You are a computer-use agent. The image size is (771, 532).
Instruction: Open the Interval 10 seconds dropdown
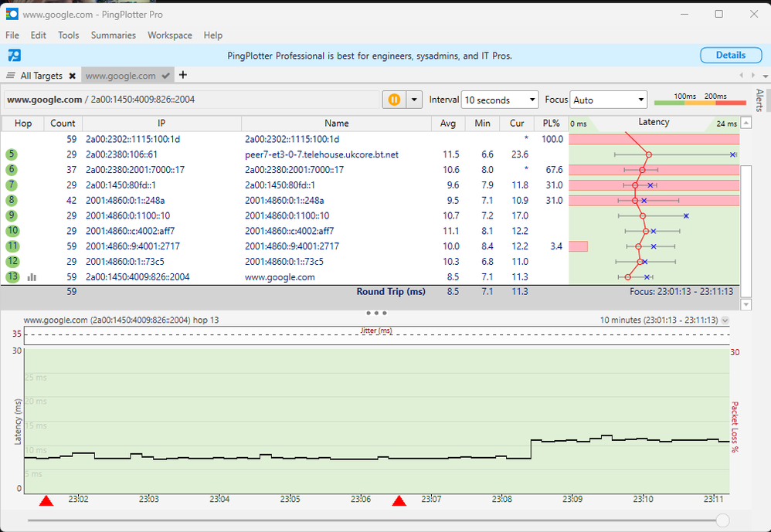(500, 100)
